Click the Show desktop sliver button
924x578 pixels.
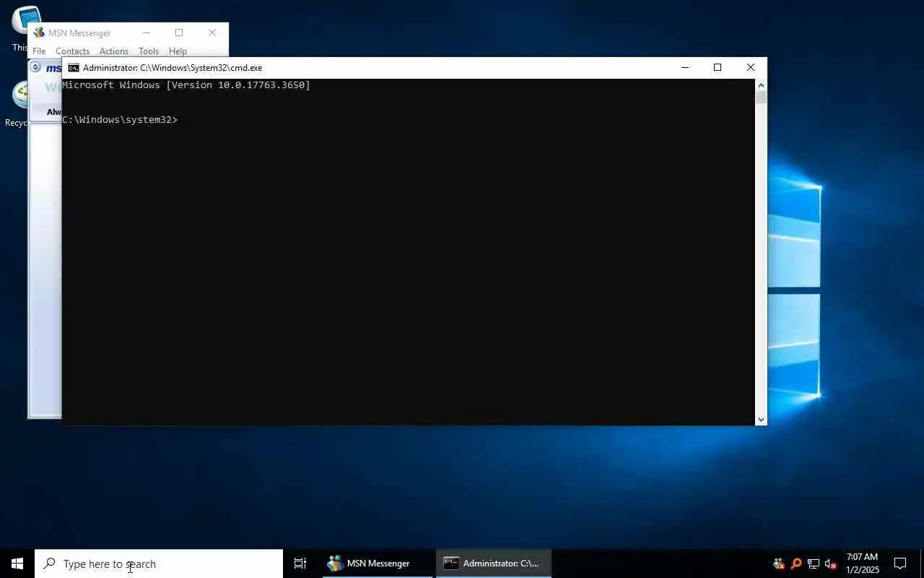(x=922, y=564)
